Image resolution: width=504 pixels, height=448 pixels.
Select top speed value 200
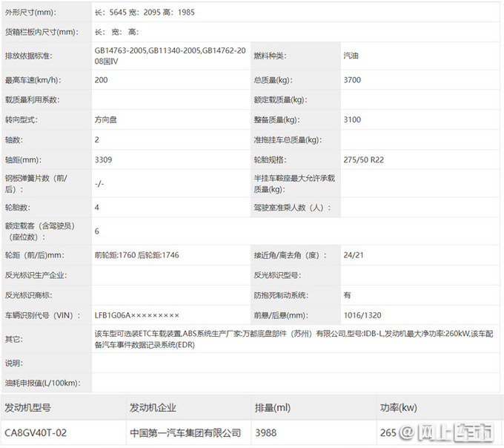(x=102, y=80)
